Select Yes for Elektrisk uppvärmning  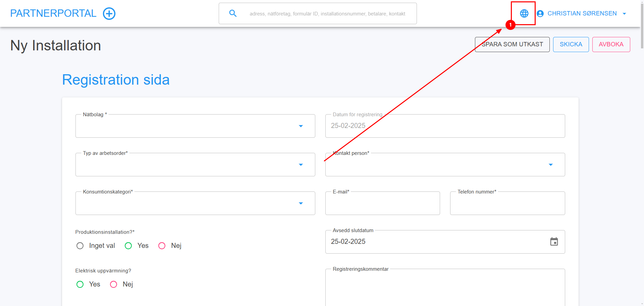click(x=80, y=285)
